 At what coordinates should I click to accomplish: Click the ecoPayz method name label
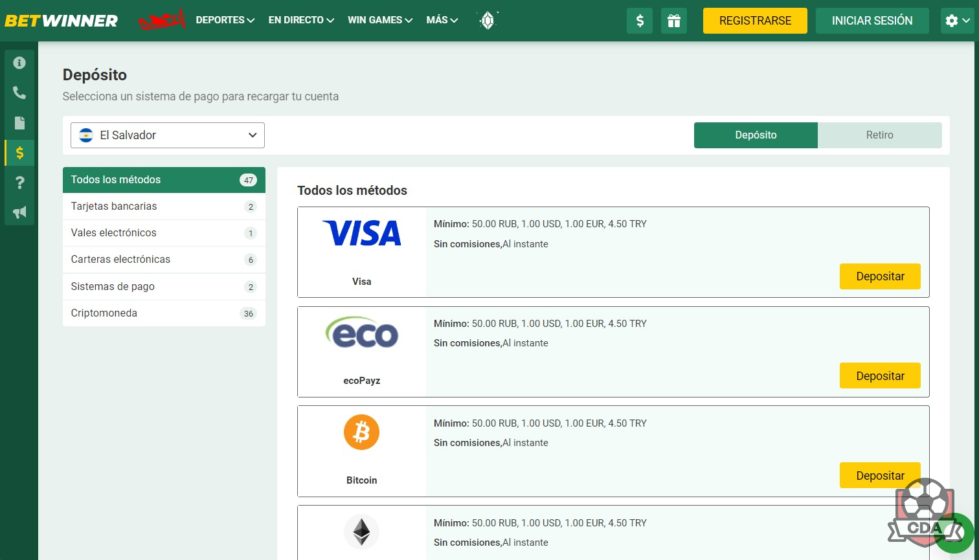point(362,381)
